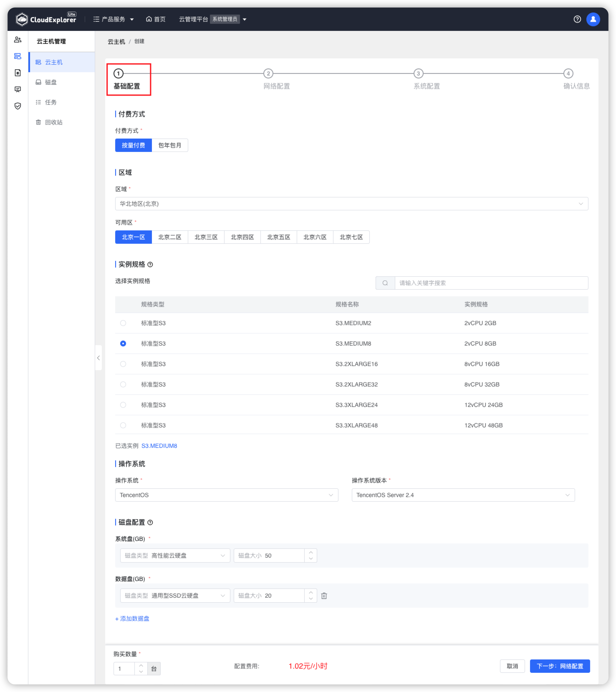Click the selected instance link S3.MEDIUM8

[x=159, y=446]
